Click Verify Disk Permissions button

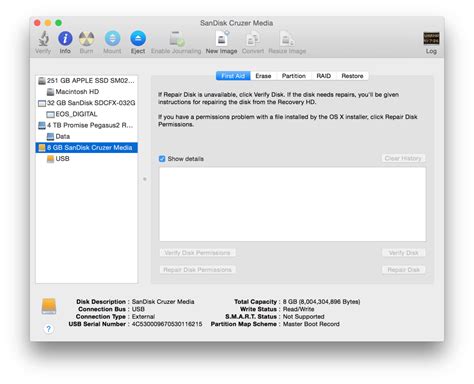pos(197,253)
